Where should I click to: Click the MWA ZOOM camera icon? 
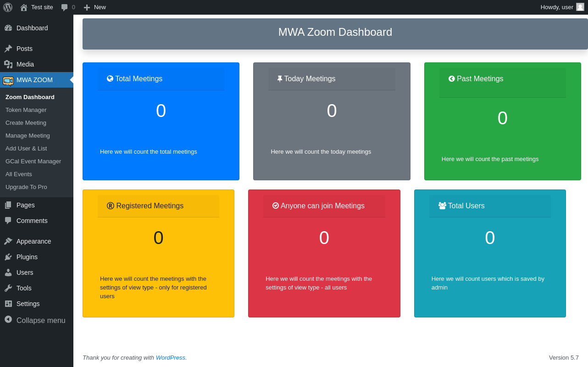[x=8, y=81]
